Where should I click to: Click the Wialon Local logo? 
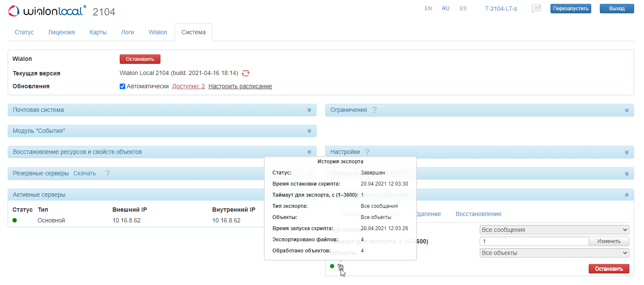(48, 11)
